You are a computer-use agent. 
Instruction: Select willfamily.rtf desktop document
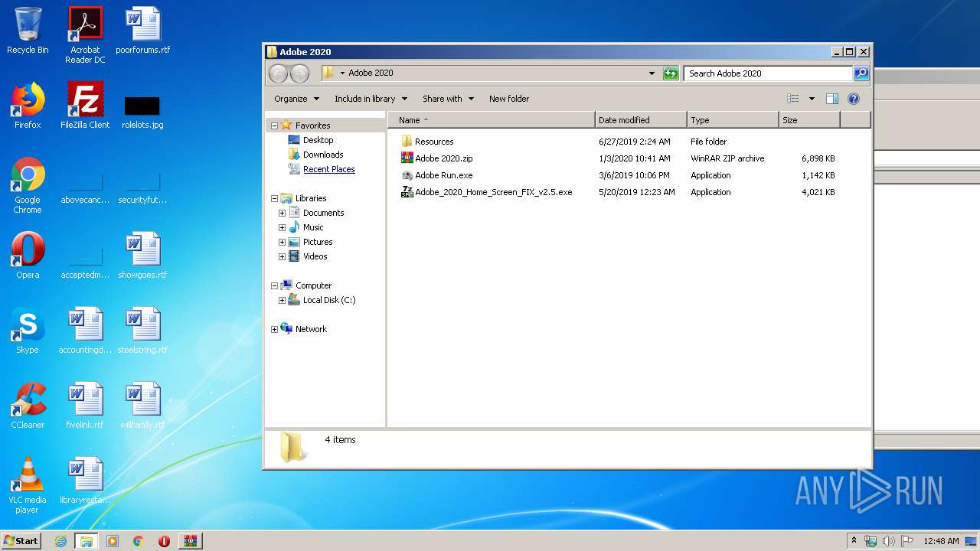click(142, 406)
